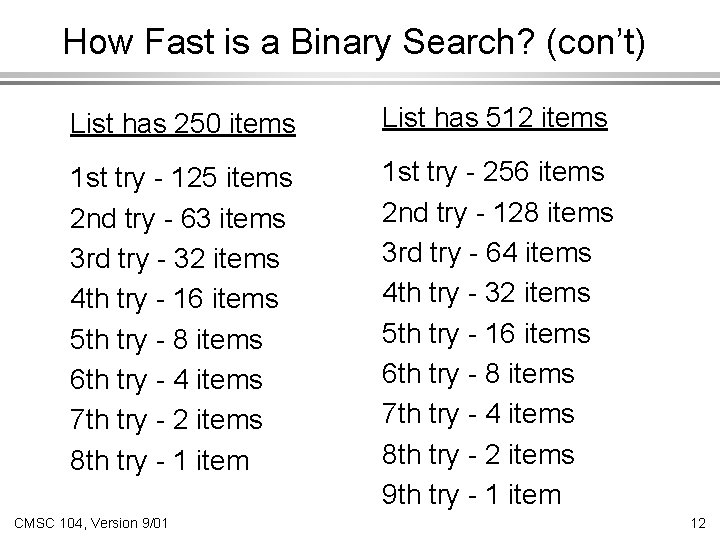Select the '2nd try - 128 items' line
Viewport: 720px width, 540px height.
click(x=497, y=212)
